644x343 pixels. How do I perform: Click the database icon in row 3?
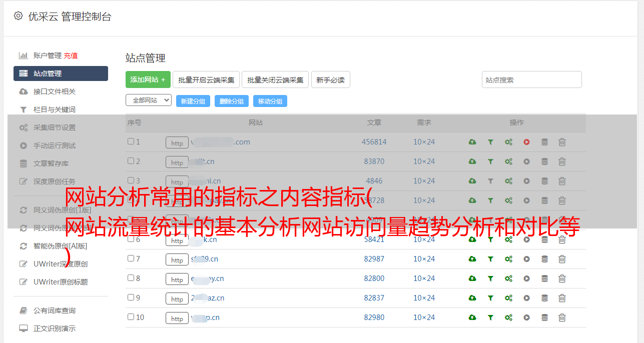pos(544,181)
